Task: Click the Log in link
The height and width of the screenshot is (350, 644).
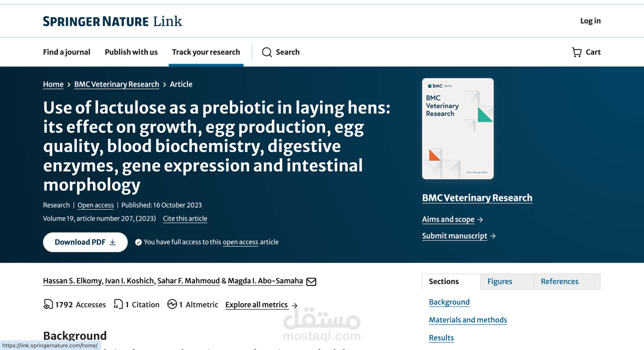Action: (x=590, y=21)
